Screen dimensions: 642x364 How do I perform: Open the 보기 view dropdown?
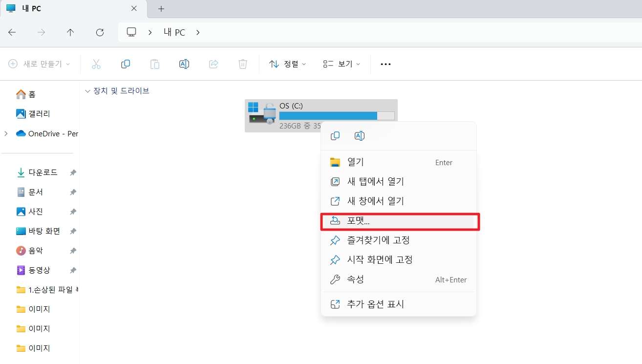tap(342, 64)
